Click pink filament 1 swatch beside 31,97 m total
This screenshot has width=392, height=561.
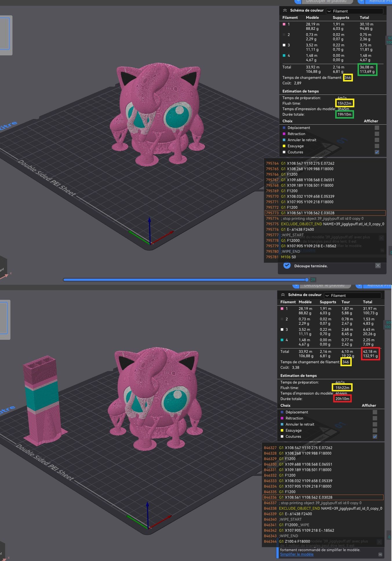click(282, 309)
